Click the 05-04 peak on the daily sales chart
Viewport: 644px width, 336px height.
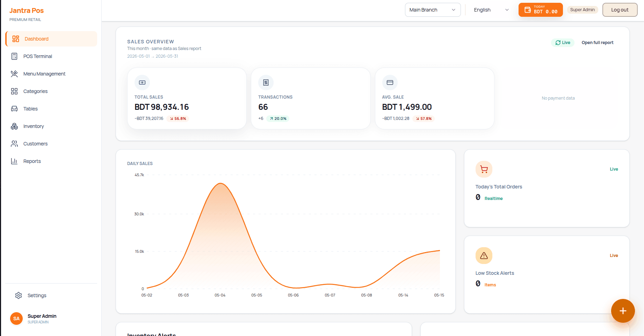click(220, 184)
